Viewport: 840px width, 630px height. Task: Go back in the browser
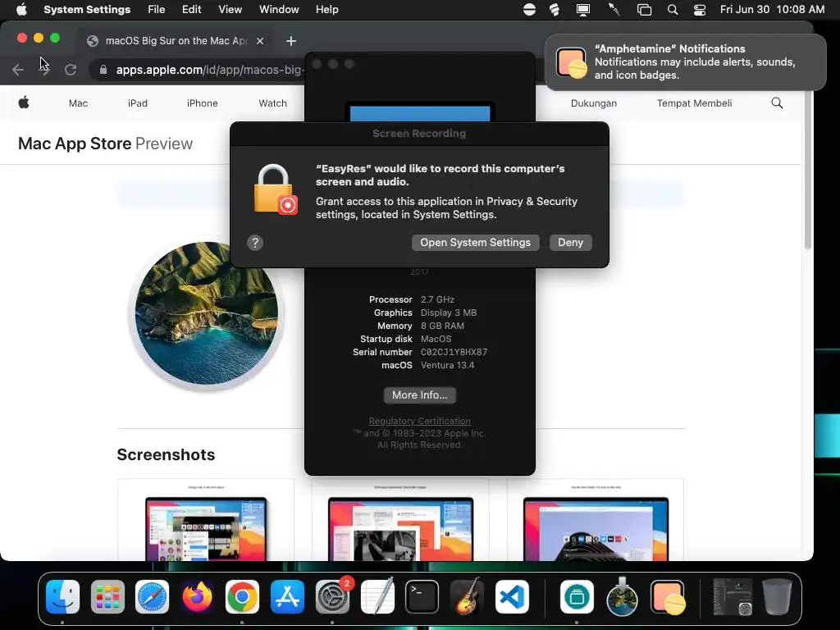18,70
